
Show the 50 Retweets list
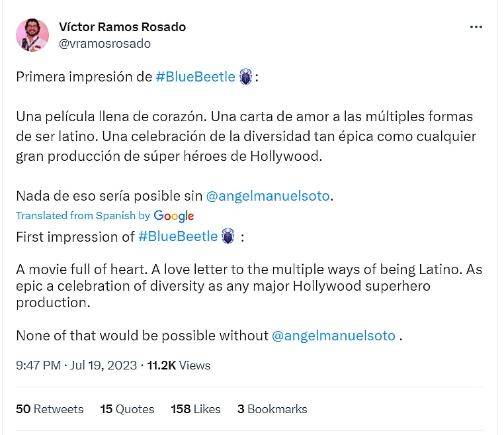pyautogui.click(x=50, y=409)
